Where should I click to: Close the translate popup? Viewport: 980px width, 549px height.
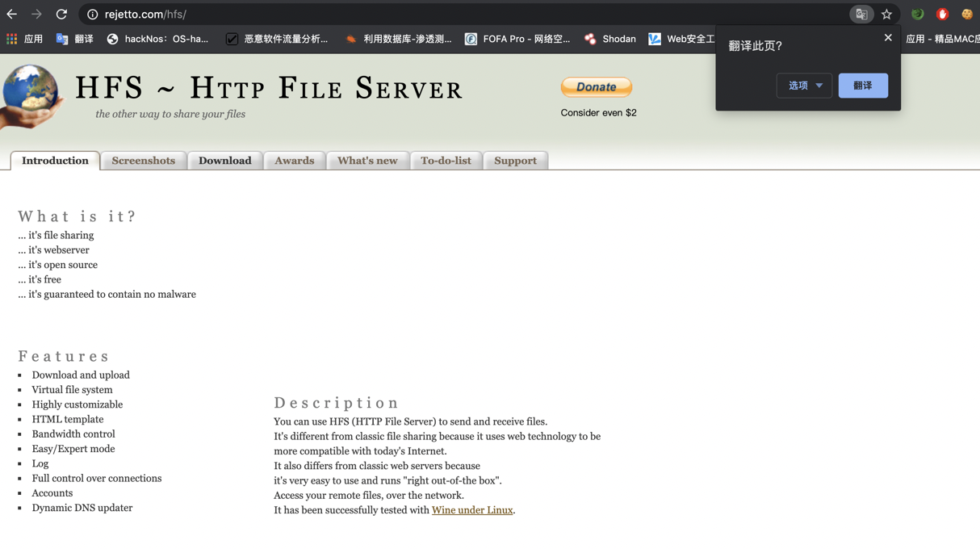pos(888,38)
